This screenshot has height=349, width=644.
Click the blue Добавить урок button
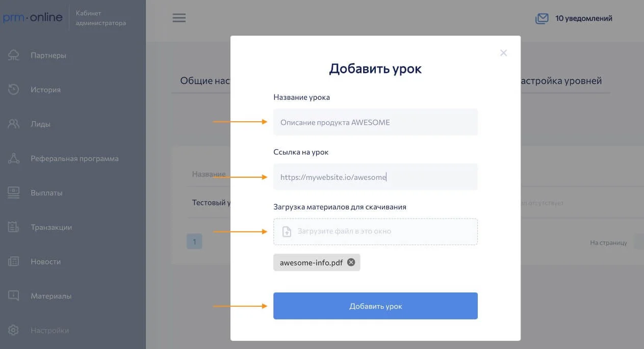375,306
